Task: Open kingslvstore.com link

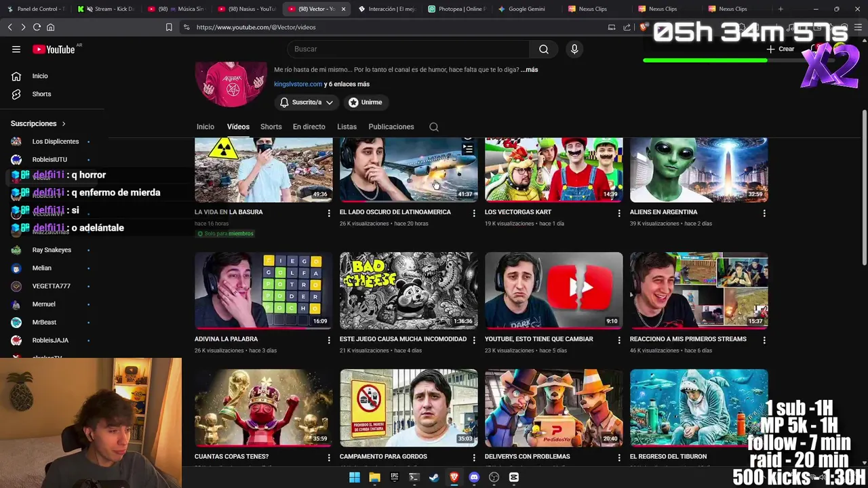Action: point(298,84)
